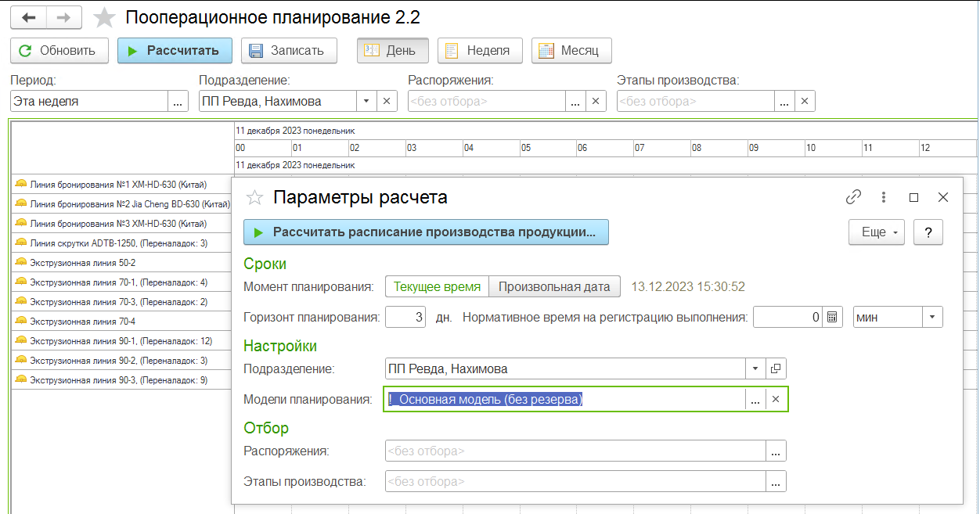Image resolution: width=980 pixels, height=514 pixels.
Task: Open Этапы производства selection in main filter
Action: tap(784, 101)
